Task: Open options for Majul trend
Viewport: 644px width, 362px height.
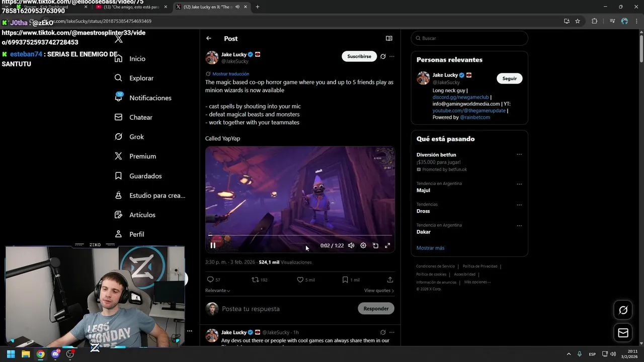Action: coord(519,184)
